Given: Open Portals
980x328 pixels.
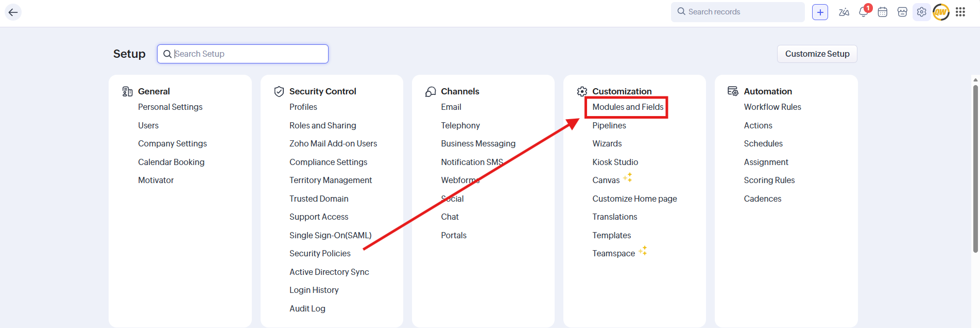Looking at the screenshot, I should (x=454, y=235).
